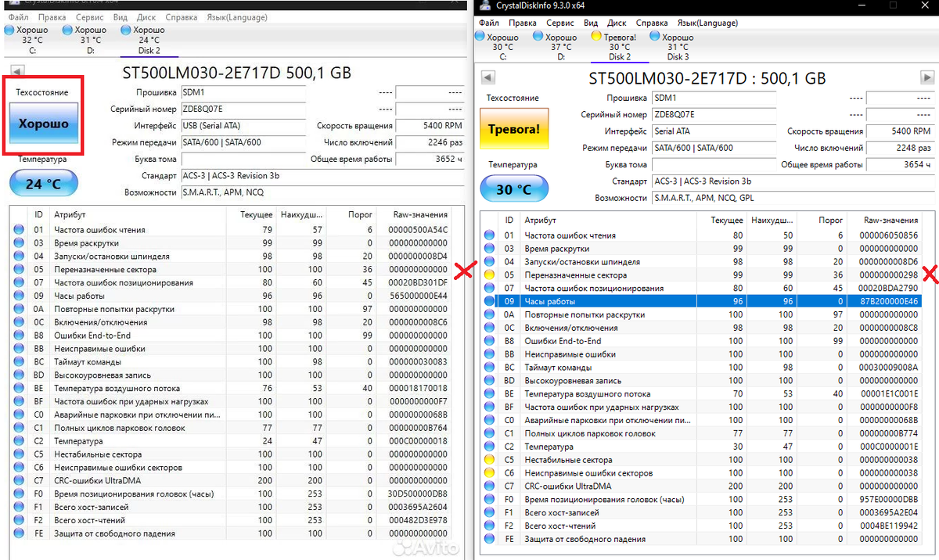Open Сервис menu in the right window

coord(559,23)
